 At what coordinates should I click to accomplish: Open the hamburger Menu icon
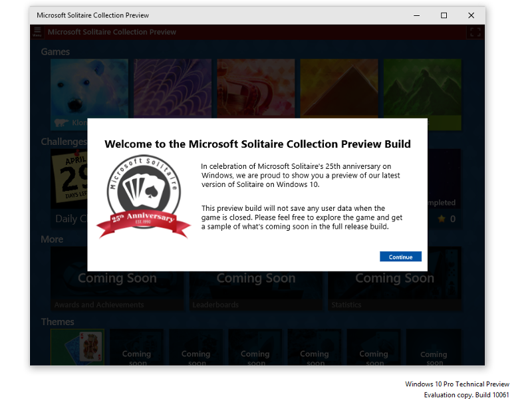pyautogui.click(x=37, y=32)
